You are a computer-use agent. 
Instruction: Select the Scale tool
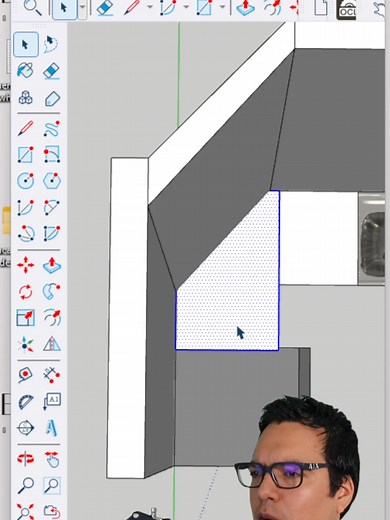pos(26,317)
